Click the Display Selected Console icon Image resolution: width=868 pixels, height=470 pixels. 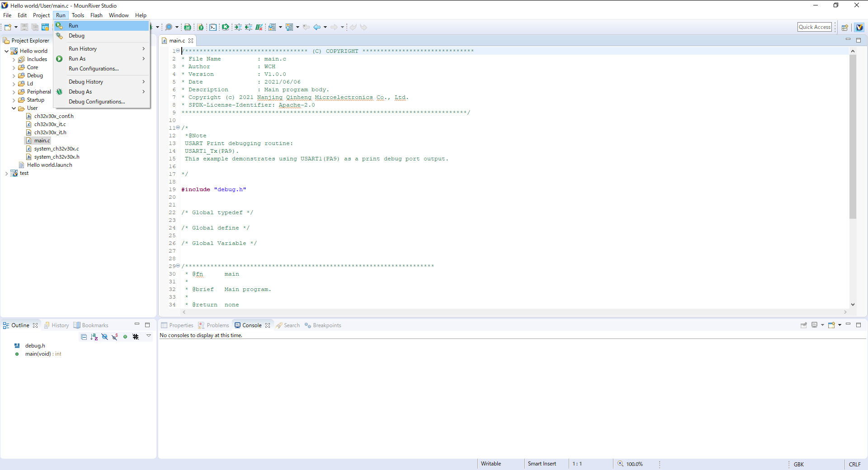click(814, 325)
